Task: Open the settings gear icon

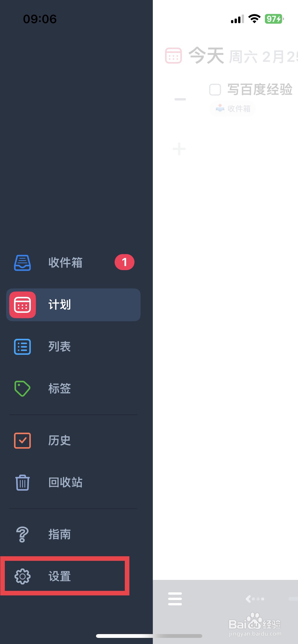Action: coord(22,576)
